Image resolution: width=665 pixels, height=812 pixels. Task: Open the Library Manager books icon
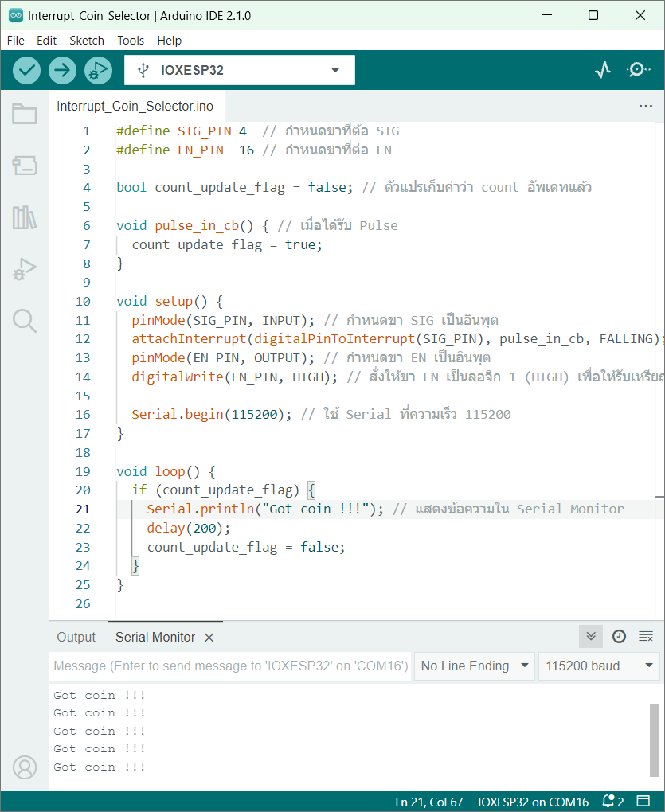(25, 217)
